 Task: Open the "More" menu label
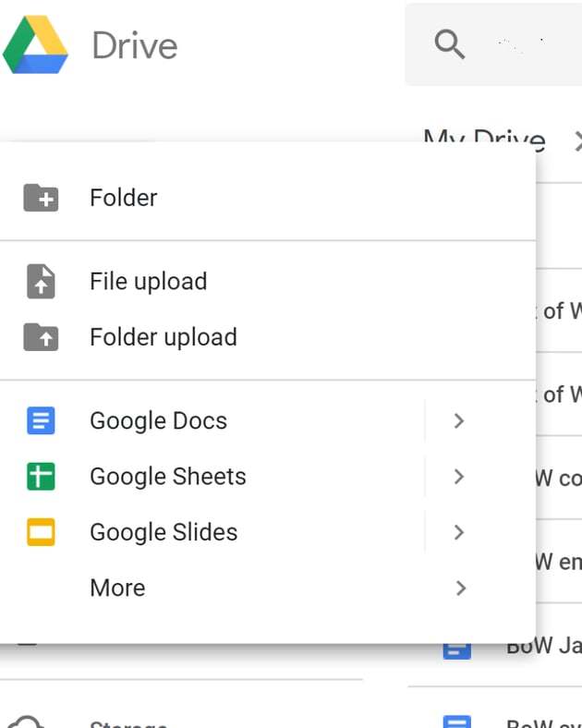click(117, 588)
